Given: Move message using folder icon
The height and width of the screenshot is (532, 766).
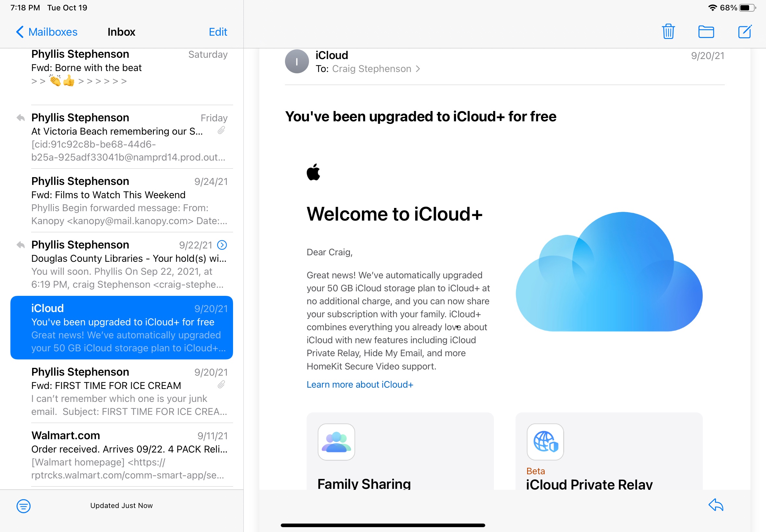Looking at the screenshot, I should pyautogui.click(x=706, y=32).
